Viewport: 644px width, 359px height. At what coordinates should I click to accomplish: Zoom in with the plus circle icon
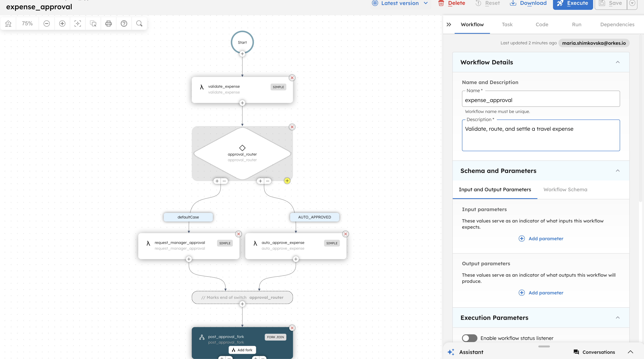click(x=62, y=24)
